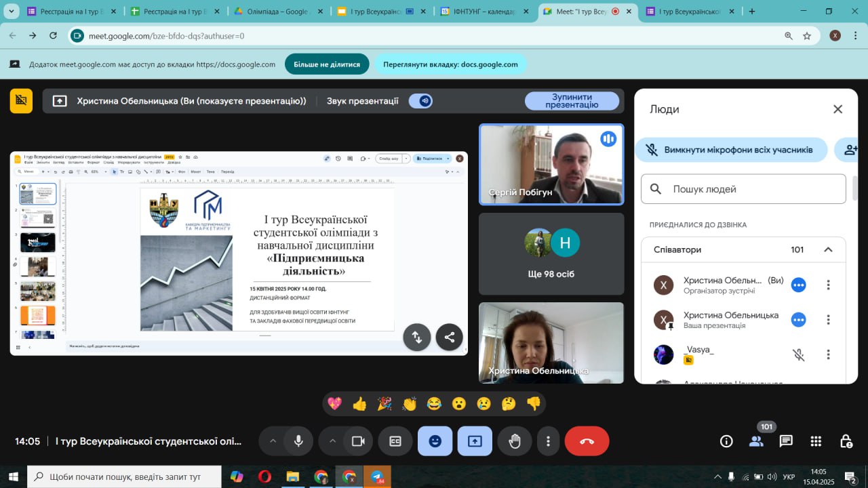
Task: Click Зупинити презентацію button
Action: click(572, 101)
